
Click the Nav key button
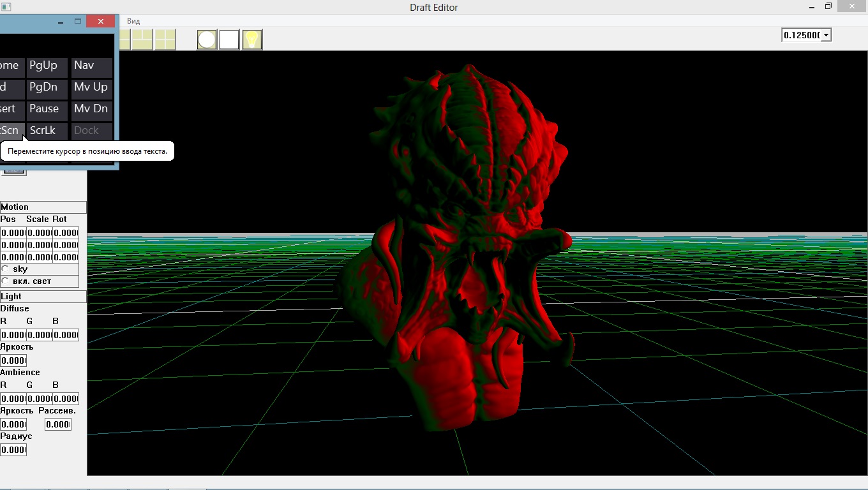tap(91, 66)
